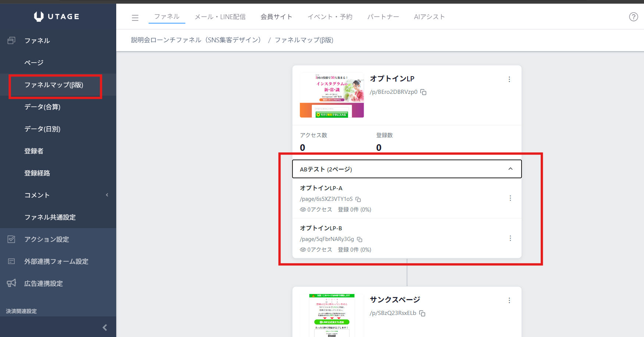
Task: Switch to メール・LINE配信 tab
Action: tap(220, 17)
